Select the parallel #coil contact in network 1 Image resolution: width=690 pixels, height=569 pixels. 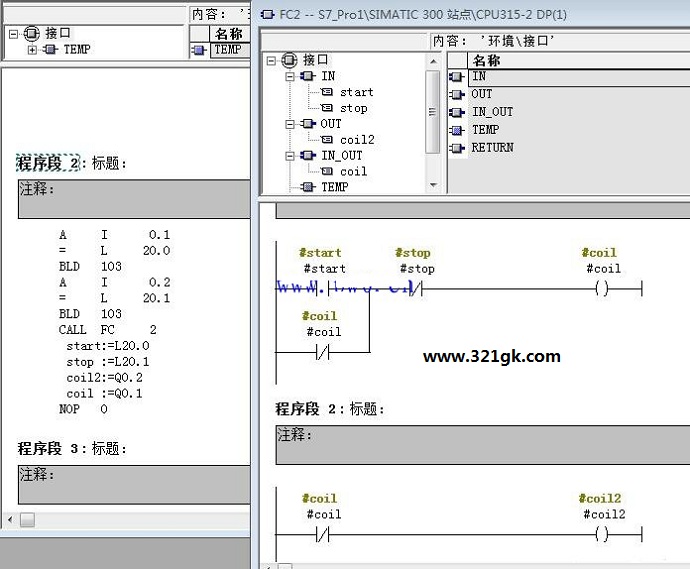pos(323,352)
